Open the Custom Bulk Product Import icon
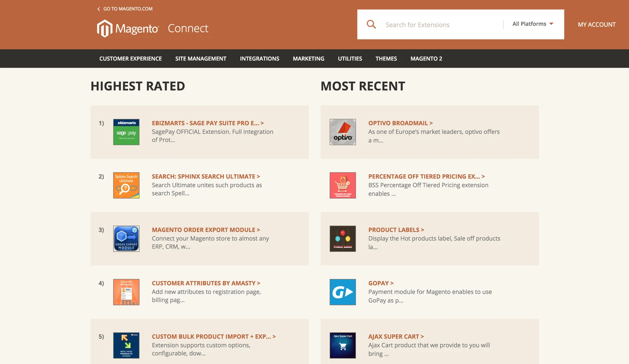This screenshot has height=364, width=629. point(126,346)
